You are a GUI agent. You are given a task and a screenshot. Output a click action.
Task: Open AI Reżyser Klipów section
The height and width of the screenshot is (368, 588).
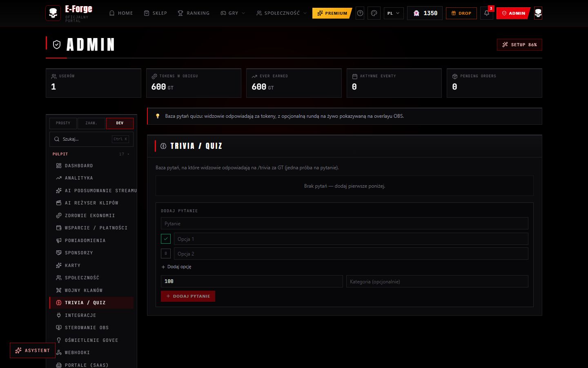(x=91, y=203)
